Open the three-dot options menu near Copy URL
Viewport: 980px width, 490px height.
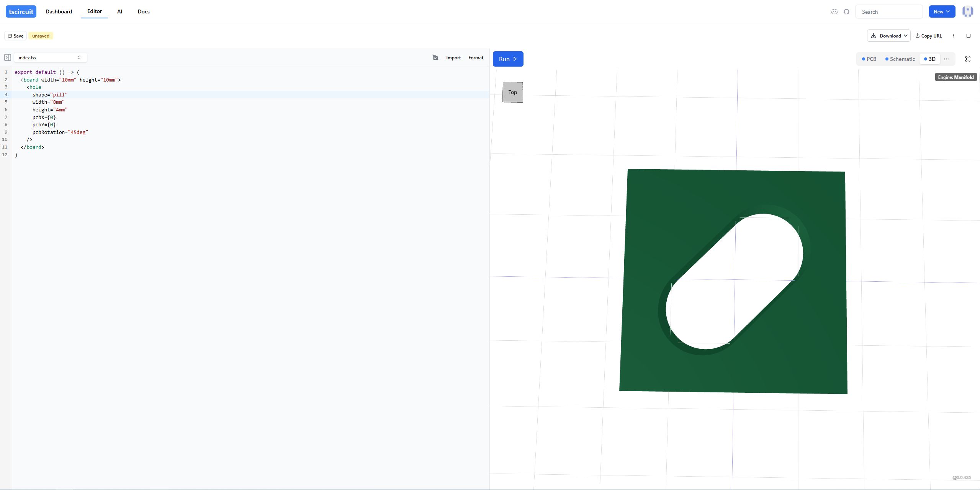(953, 36)
